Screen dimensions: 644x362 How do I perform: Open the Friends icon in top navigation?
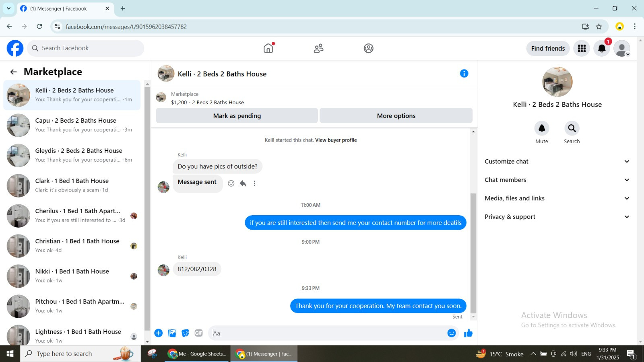(x=318, y=48)
